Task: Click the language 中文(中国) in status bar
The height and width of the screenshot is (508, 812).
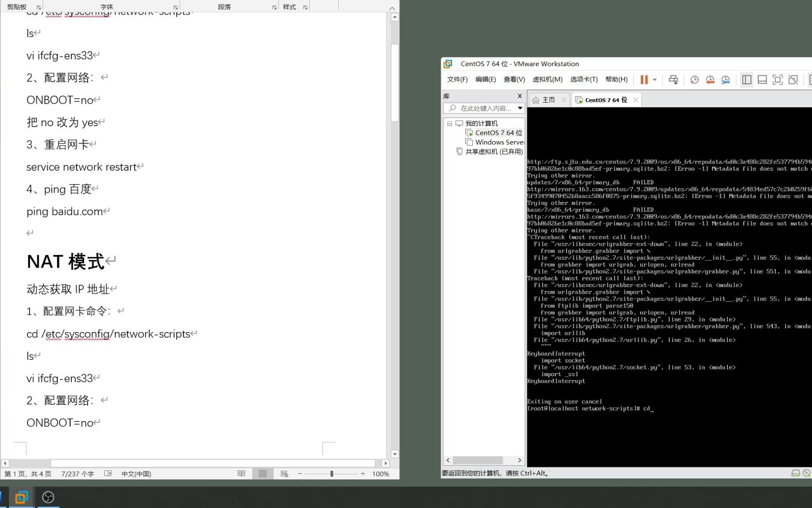Action: click(x=136, y=474)
